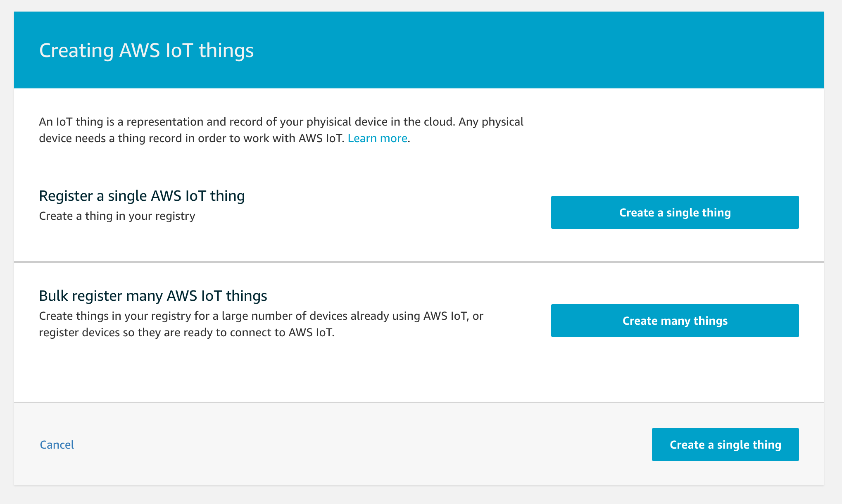Open the Learn more link
Viewport: 842px width, 504px height.
point(377,138)
